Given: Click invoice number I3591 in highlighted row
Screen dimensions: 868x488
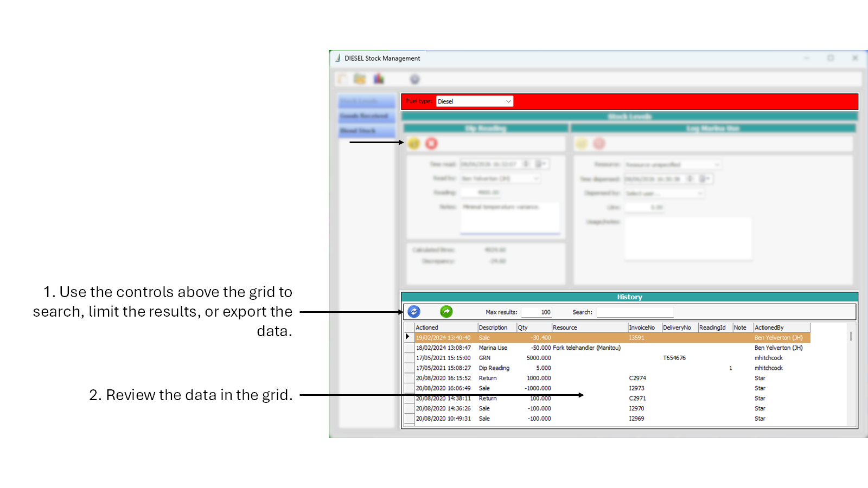Looking at the screenshot, I should pos(637,338).
